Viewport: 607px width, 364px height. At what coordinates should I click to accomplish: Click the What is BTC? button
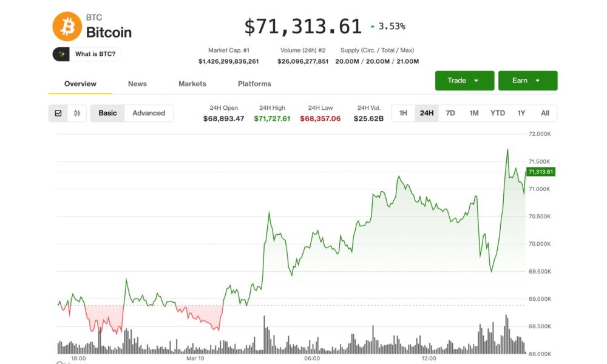click(87, 54)
